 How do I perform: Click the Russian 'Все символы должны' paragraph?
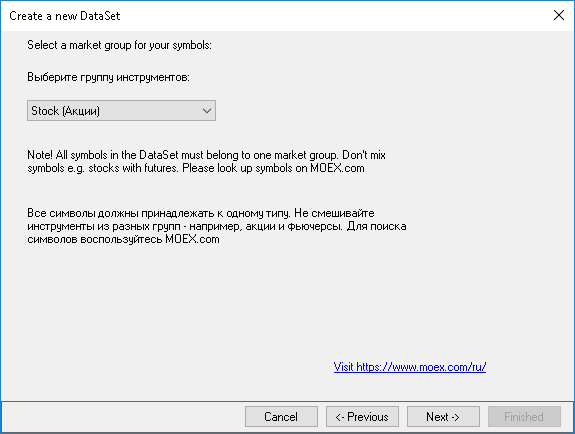(x=216, y=226)
